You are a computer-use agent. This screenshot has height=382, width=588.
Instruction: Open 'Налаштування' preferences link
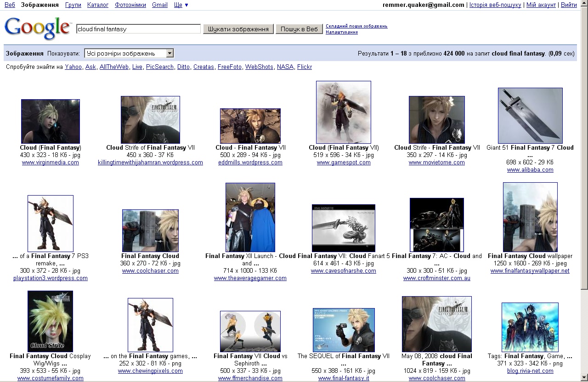[342, 32]
